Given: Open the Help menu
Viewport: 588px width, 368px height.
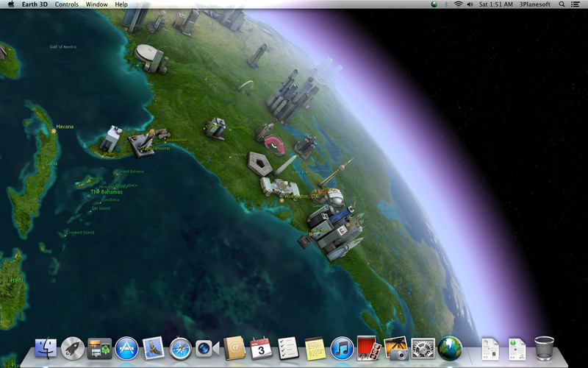Looking at the screenshot, I should coord(121,4).
